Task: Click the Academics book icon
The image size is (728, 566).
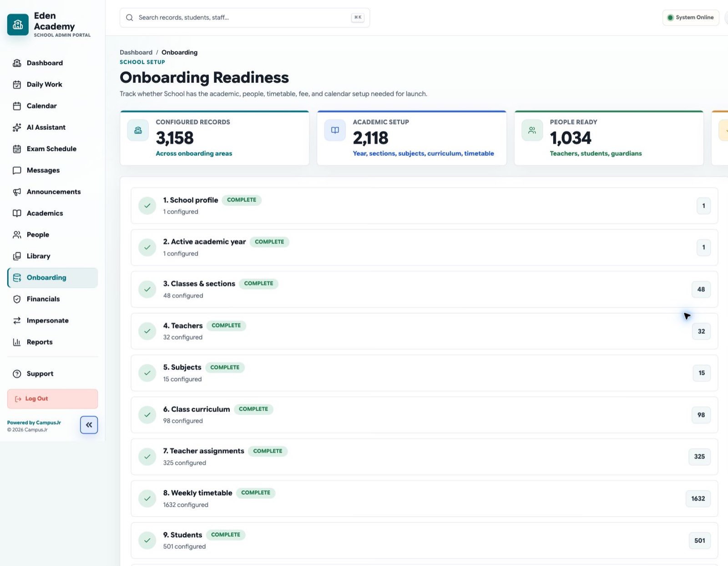Action: pyautogui.click(x=17, y=213)
